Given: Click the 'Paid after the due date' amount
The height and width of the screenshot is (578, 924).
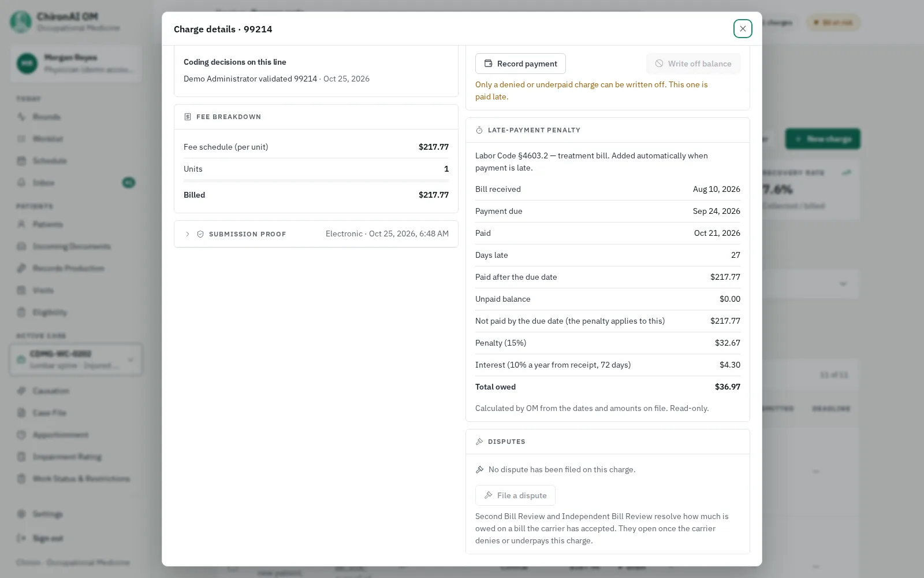Looking at the screenshot, I should click(725, 277).
